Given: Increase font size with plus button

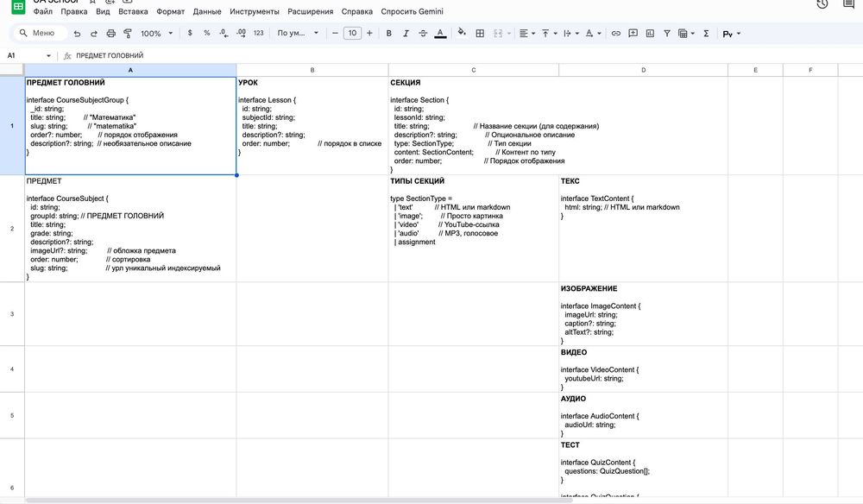Looking at the screenshot, I should (369, 33).
